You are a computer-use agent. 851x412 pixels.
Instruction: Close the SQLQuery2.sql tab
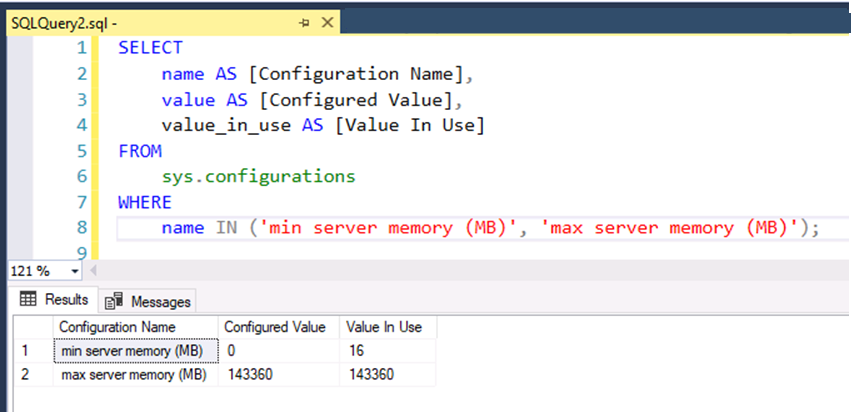tap(327, 23)
